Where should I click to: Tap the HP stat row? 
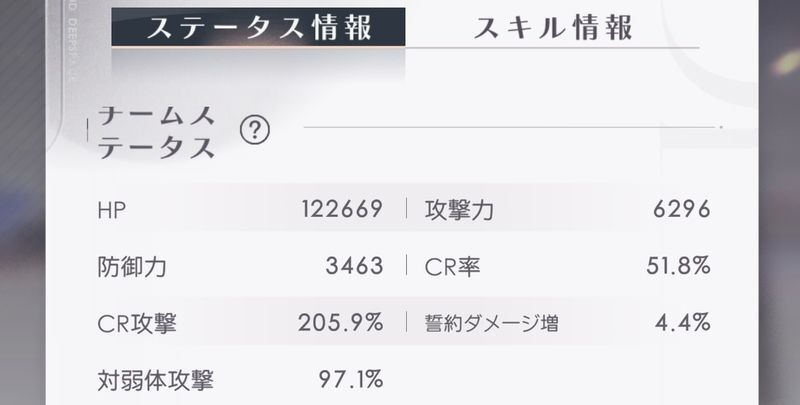click(x=240, y=209)
